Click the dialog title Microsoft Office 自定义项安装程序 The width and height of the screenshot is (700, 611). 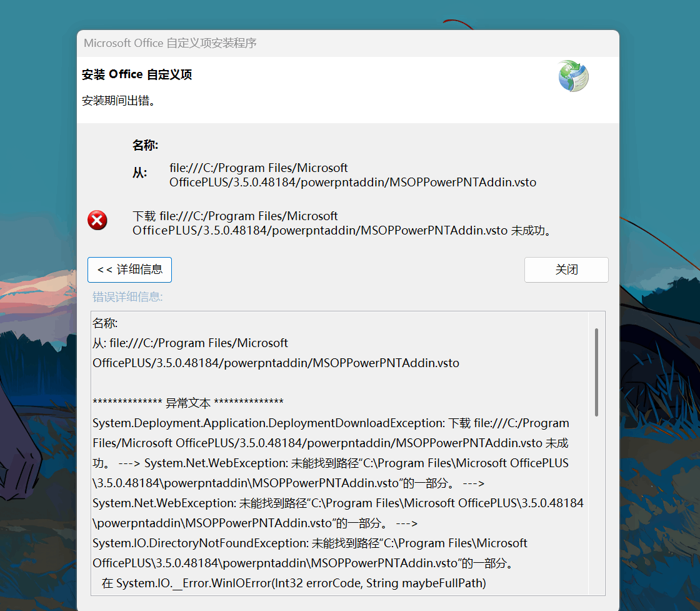click(170, 43)
